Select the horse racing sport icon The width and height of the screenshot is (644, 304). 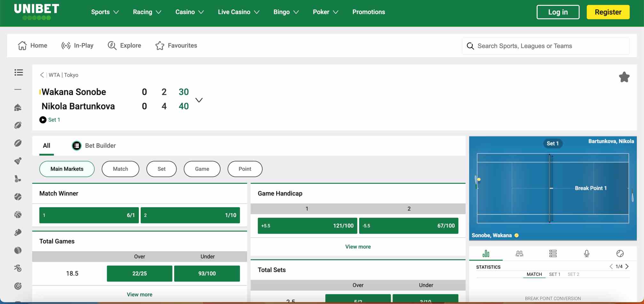click(x=19, y=108)
